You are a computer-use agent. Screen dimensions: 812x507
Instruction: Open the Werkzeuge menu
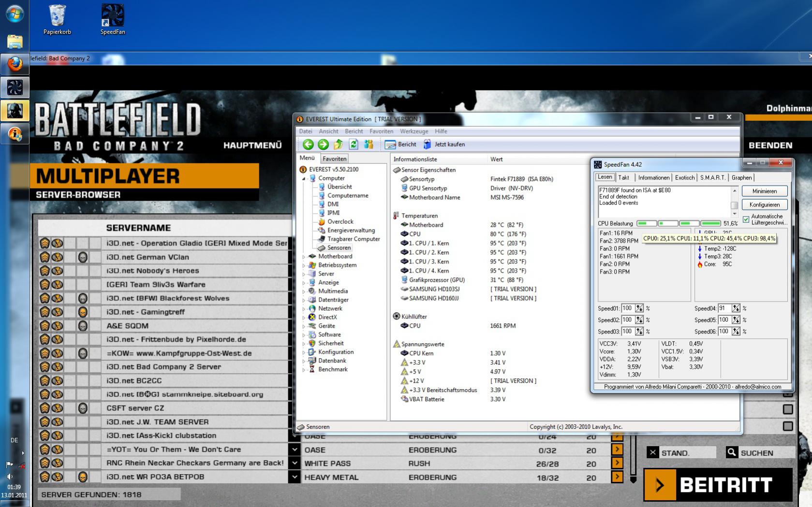pyautogui.click(x=414, y=131)
